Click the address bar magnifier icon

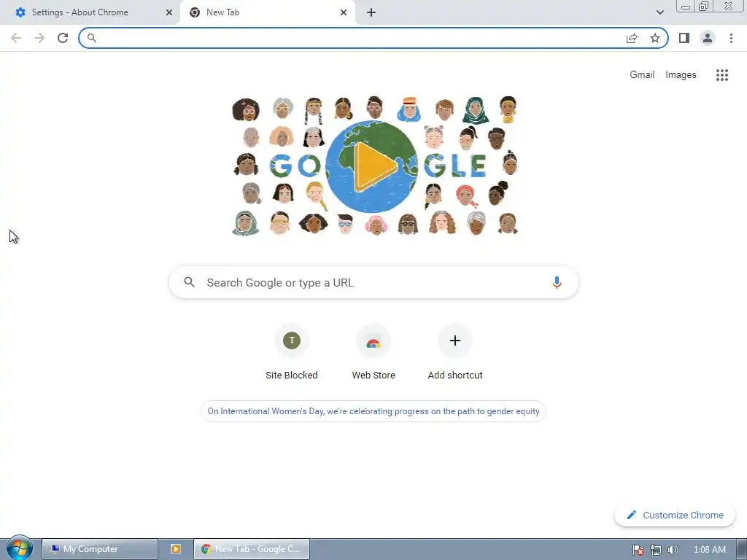(x=91, y=38)
